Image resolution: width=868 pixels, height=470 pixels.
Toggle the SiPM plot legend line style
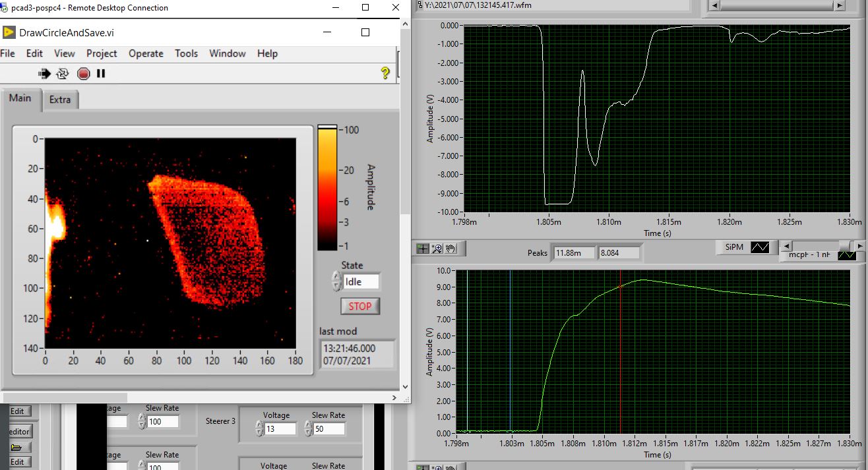760,247
